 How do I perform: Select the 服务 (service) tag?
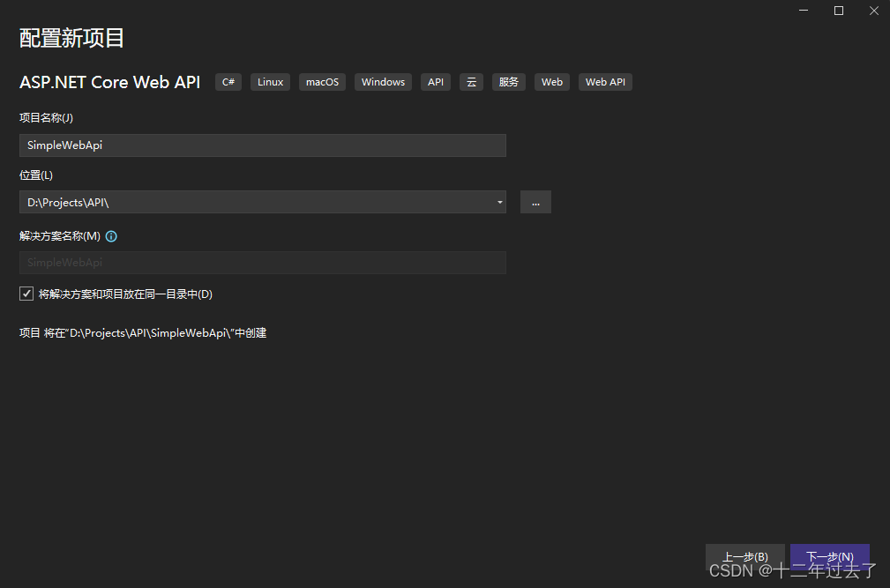click(x=508, y=81)
